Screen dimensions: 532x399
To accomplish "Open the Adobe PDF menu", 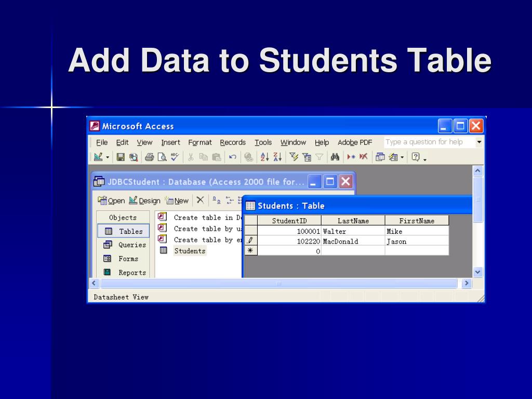I will (355, 142).
